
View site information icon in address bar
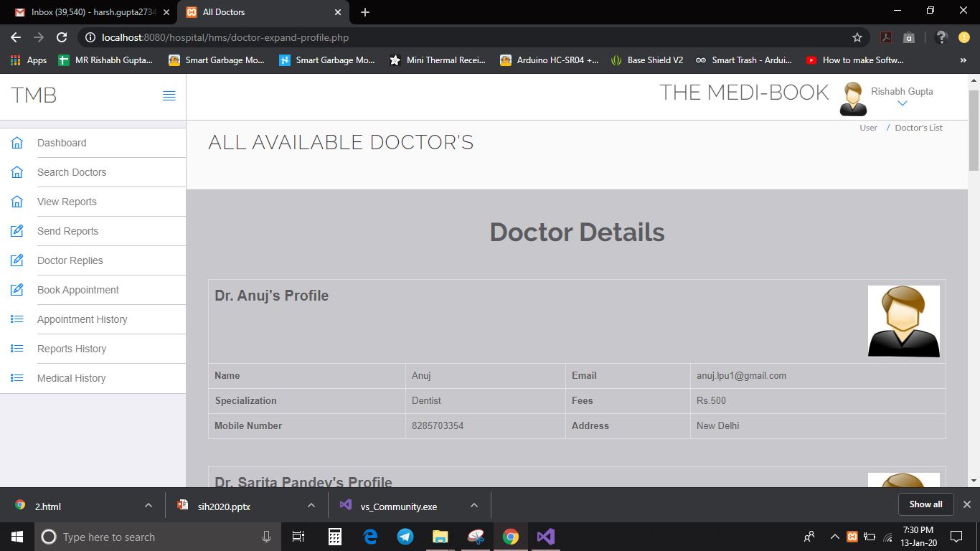[90, 37]
